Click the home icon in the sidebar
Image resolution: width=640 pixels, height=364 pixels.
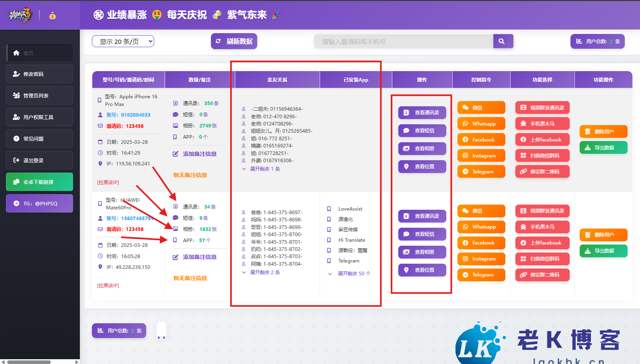[x=16, y=53]
